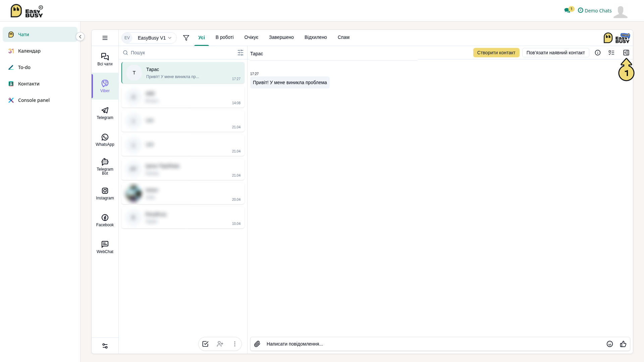644x362 pixels.
Task: Select the Instagram channel
Action: tap(105, 193)
